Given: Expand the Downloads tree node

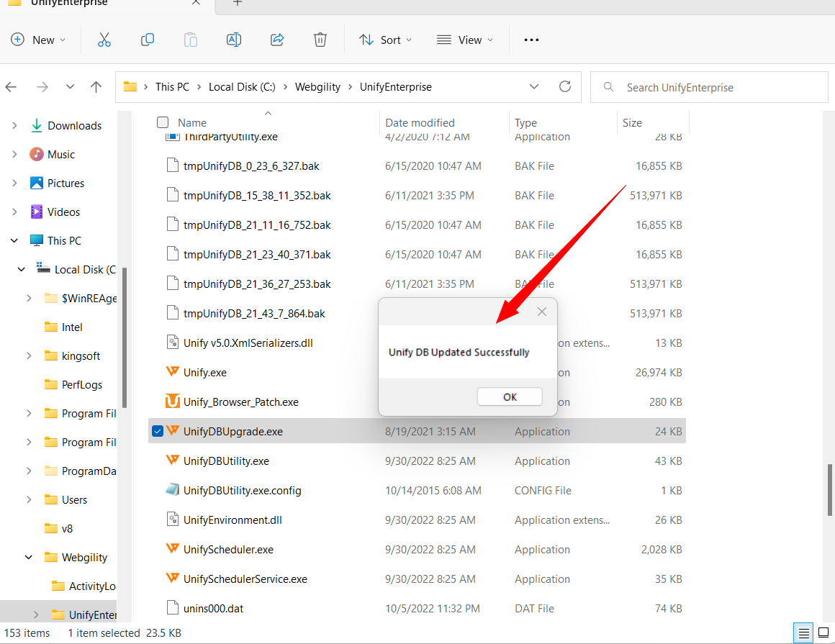Looking at the screenshot, I should tap(15, 126).
